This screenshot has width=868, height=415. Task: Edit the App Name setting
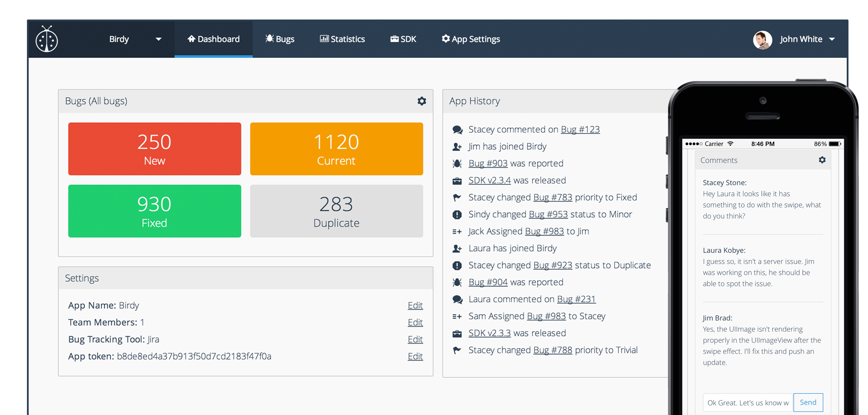pyautogui.click(x=415, y=305)
